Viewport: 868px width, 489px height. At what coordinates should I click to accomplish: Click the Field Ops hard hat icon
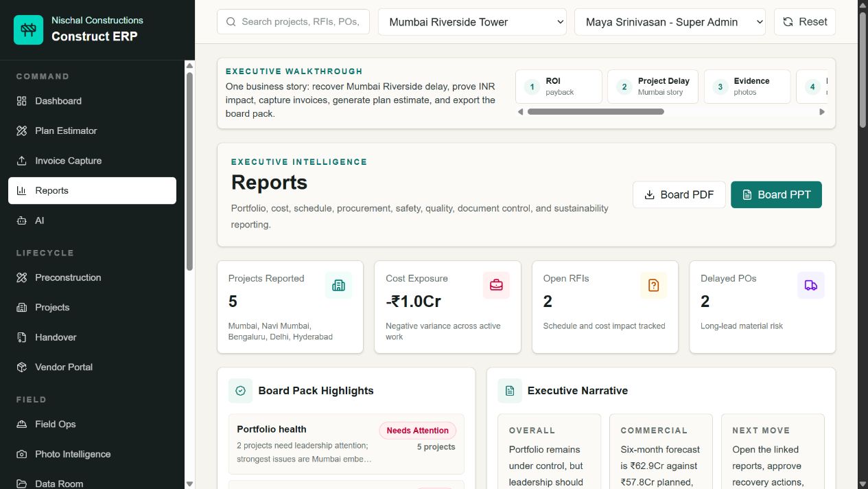(x=22, y=424)
